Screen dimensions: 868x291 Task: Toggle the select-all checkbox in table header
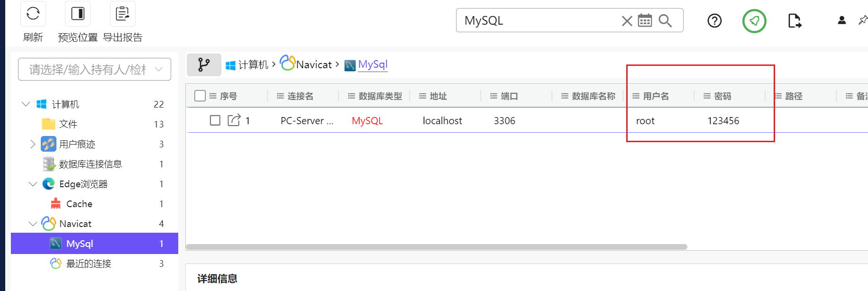pyautogui.click(x=200, y=96)
